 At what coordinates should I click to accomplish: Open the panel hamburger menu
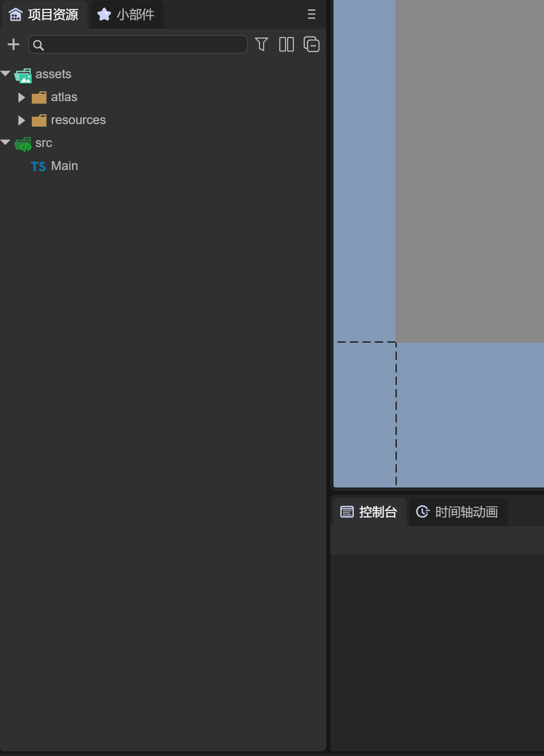[x=312, y=15]
